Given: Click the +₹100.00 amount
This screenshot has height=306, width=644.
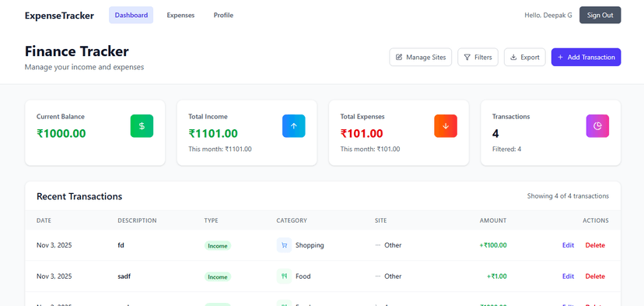Looking at the screenshot, I should (493, 245).
